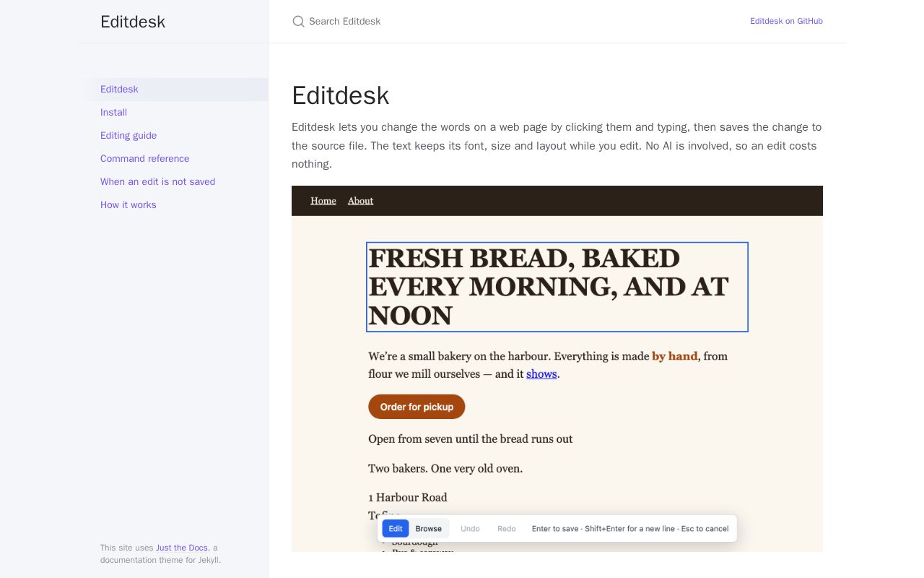Click the Redo button
This screenshot has height=578, width=924.
point(507,529)
